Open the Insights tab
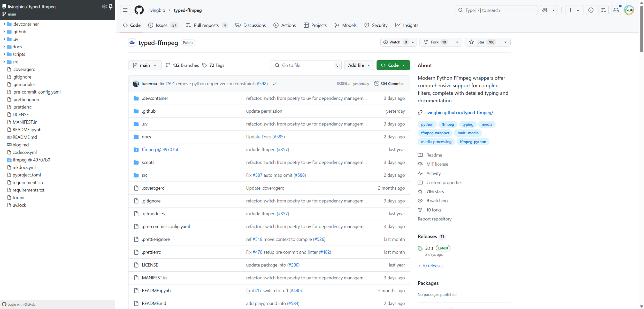The image size is (644, 309). point(407,25)
